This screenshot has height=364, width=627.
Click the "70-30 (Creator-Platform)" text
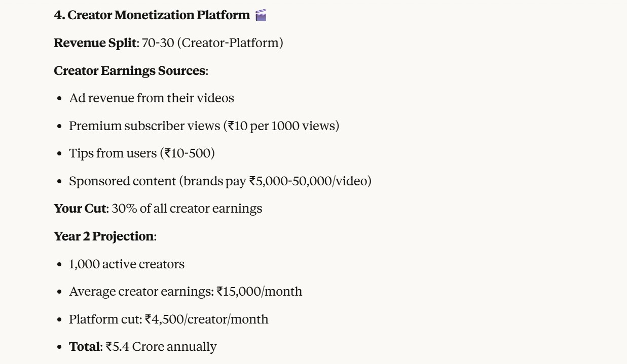coord(212,43)
